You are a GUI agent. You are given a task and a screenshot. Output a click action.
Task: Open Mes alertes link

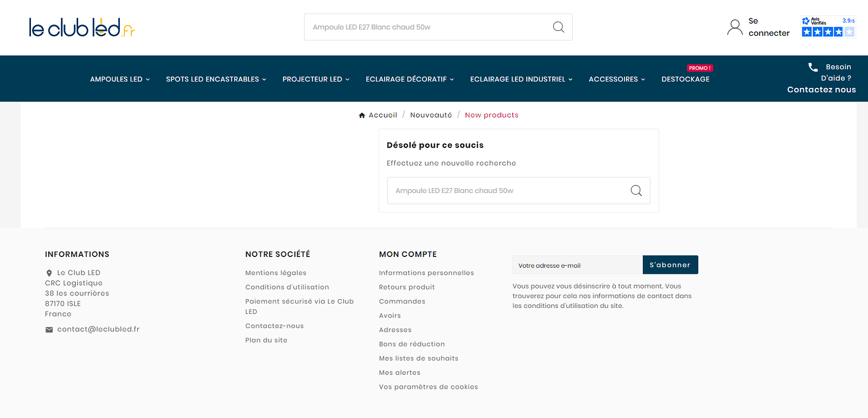coord(400,372)
